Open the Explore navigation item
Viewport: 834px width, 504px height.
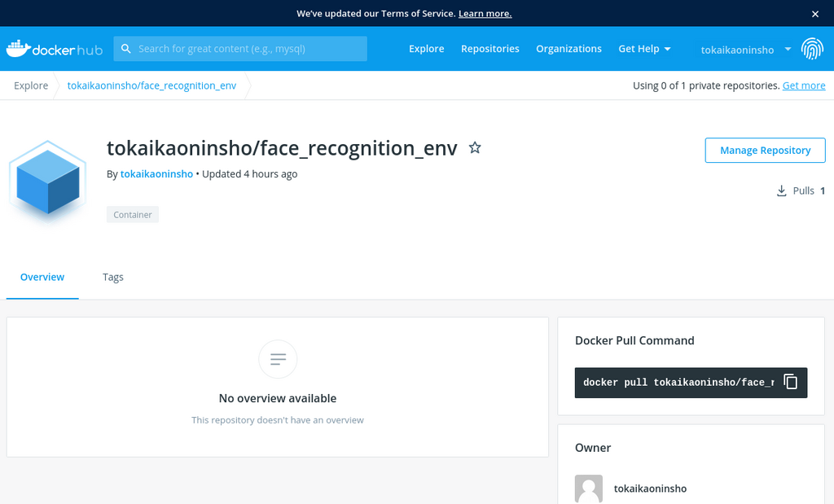pos(427,49)
